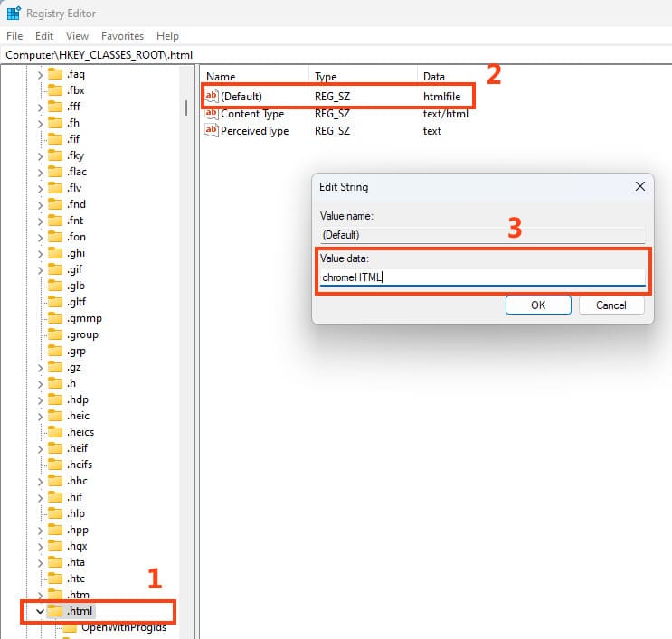Select the .gif key folder icon
The width and height of the screenshot is (672, 639).
pyautogui.click(x=54, y=269)
